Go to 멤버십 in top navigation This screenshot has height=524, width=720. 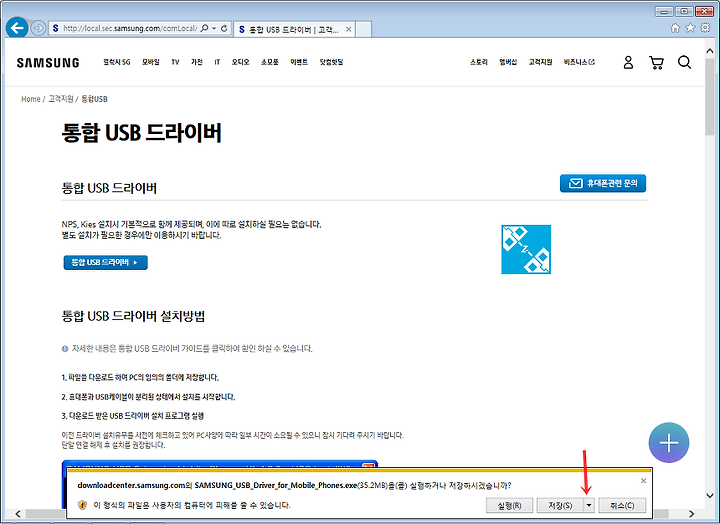point(508,62)
